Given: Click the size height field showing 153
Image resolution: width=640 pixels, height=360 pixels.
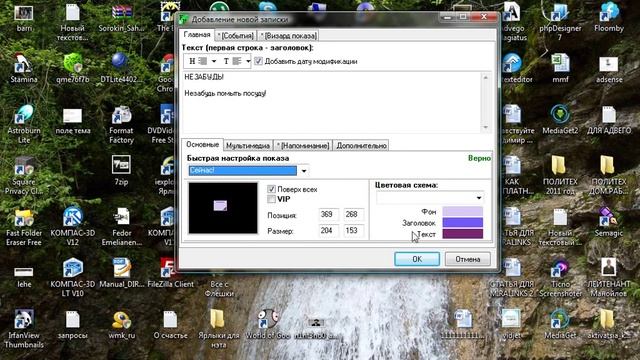Looking at the screenshot, I should (x=353, y=231).
